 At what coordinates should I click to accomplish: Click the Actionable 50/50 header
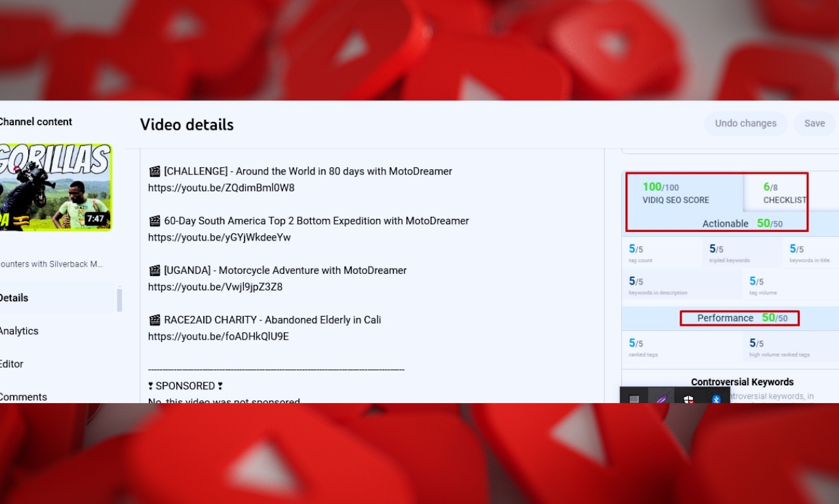click(x=742, y=223)
